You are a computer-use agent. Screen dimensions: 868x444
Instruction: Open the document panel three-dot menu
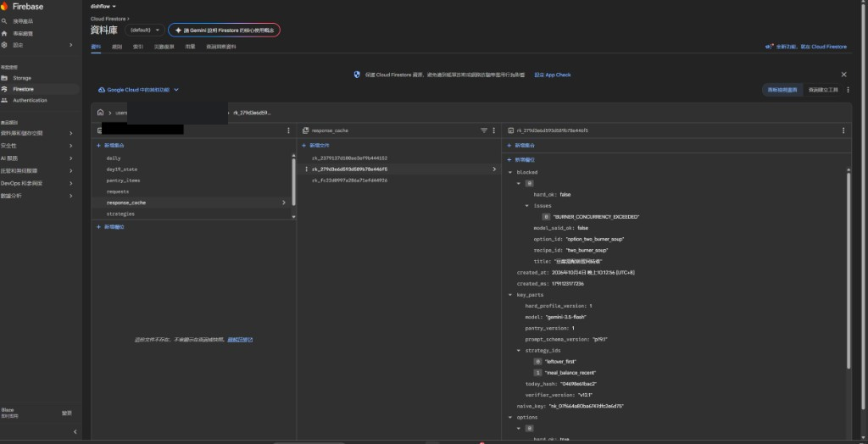tap(843, 130)
